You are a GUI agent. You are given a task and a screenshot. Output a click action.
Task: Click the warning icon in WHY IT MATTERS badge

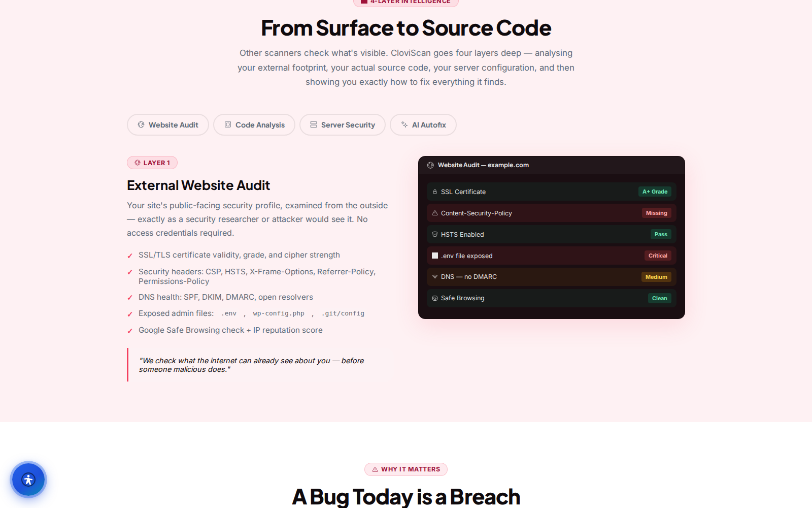(375, 469)
